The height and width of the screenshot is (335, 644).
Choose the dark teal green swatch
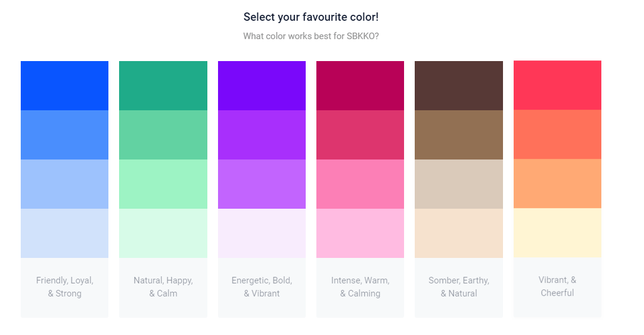(x=163, y=85)
